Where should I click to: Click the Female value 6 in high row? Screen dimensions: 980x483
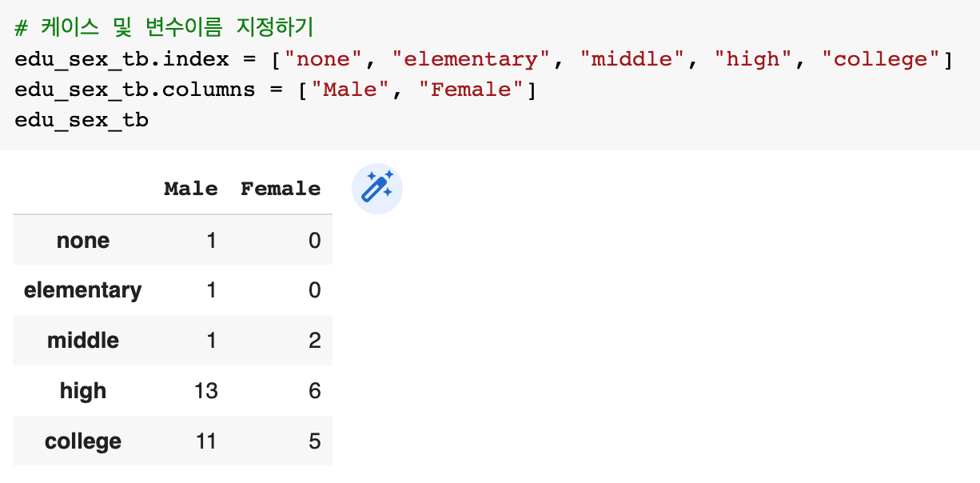tap(315, 391)
